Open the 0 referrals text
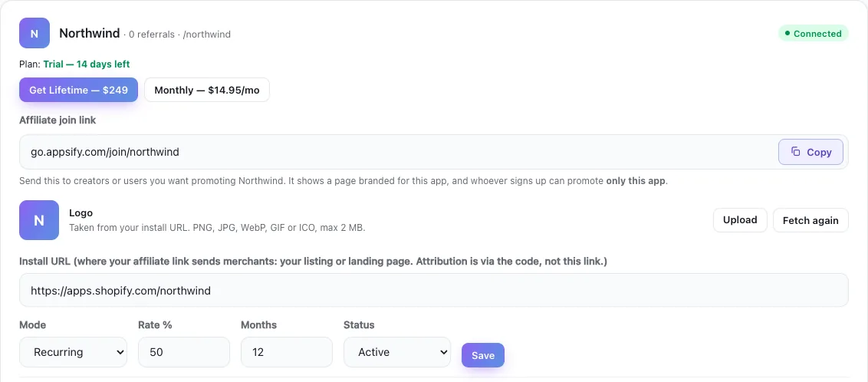The image size is (868, 382). coord(150,35)
